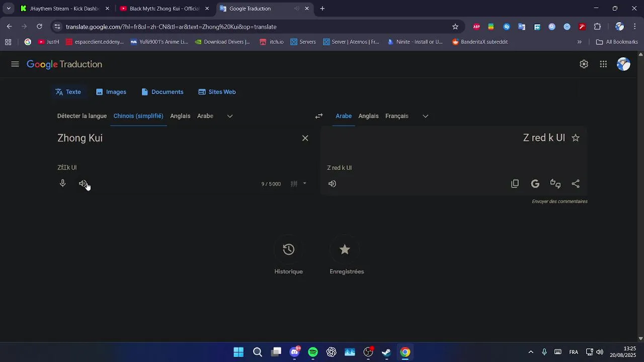Select Français as target language

coord(397,116)
